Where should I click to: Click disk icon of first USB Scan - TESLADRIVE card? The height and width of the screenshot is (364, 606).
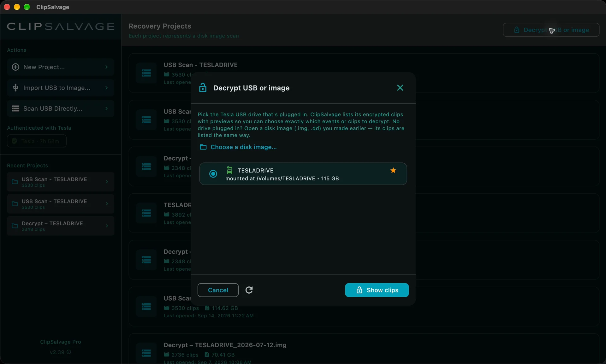click(146, 73)
